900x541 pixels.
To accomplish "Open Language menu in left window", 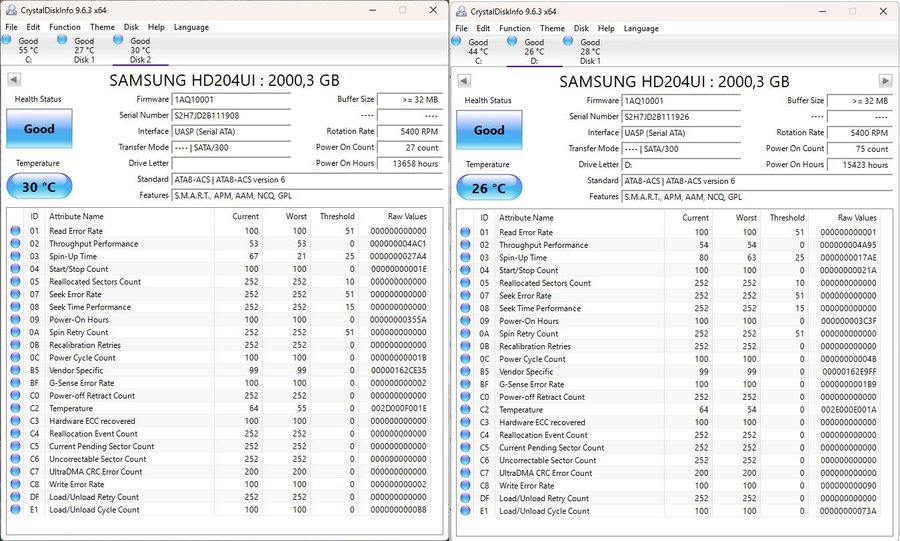I will coord(191,27).
